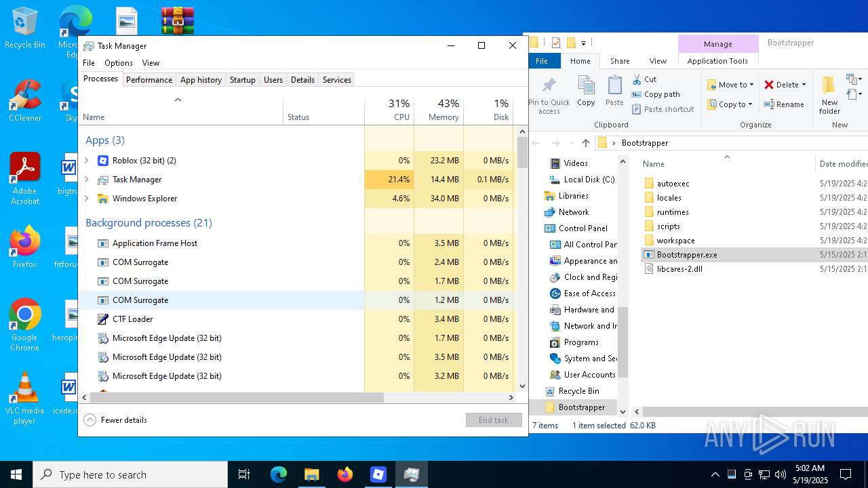
Task: Open the Quick Access Toolbar customize dropdown
Action: pos(584,43)
